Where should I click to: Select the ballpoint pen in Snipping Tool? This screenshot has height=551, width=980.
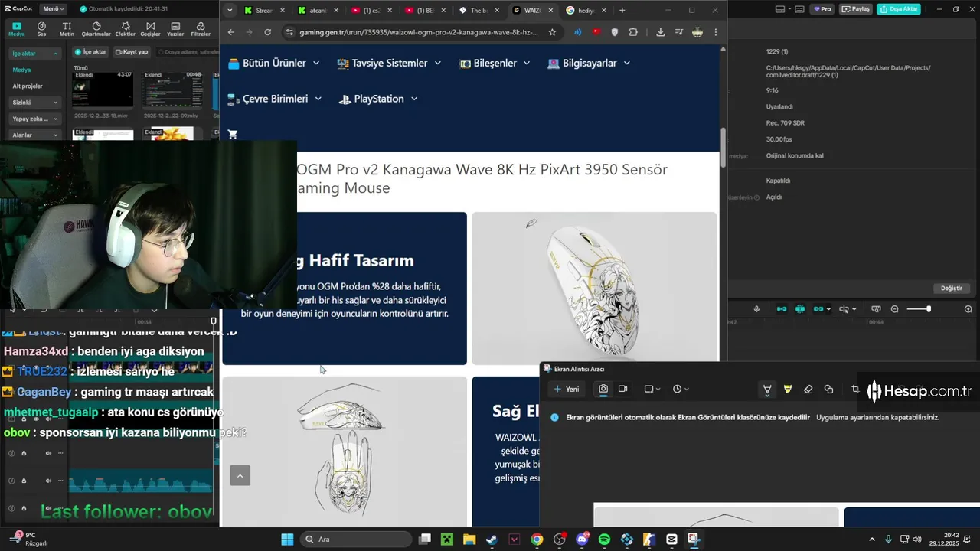[766, 390]
